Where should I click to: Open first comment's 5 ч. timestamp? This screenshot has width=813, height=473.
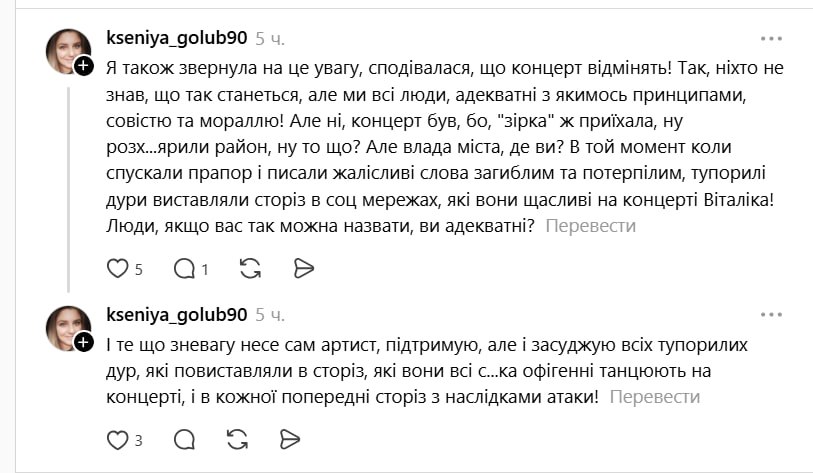click(270, 38)
